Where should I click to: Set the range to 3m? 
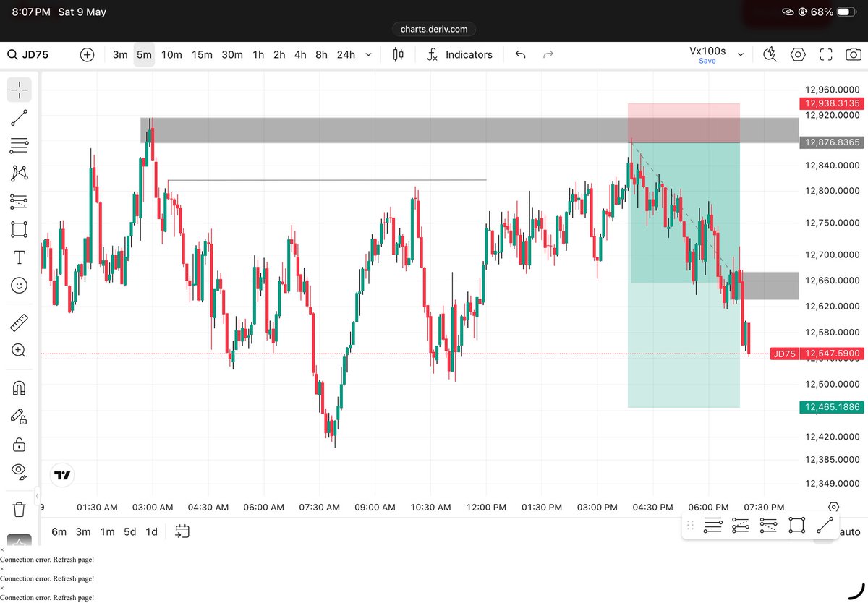click(x=83, y=531)
